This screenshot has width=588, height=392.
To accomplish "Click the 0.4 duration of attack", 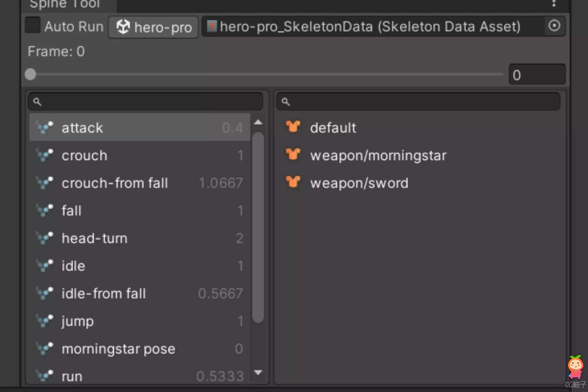I will click(232, 128).
